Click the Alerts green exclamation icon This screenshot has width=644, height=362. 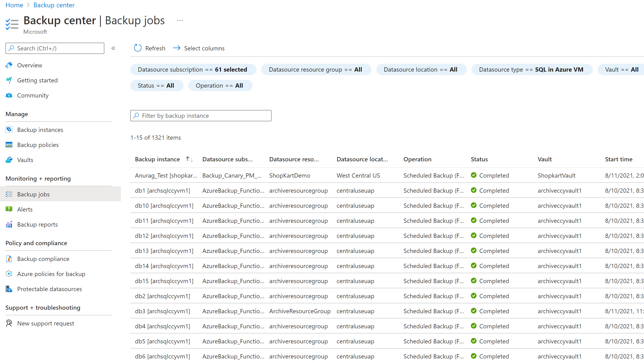(9, 209)
